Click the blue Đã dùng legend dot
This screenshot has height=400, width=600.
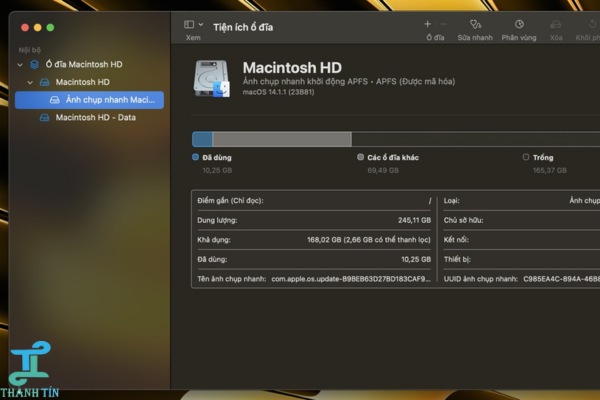tap(196, 157)
